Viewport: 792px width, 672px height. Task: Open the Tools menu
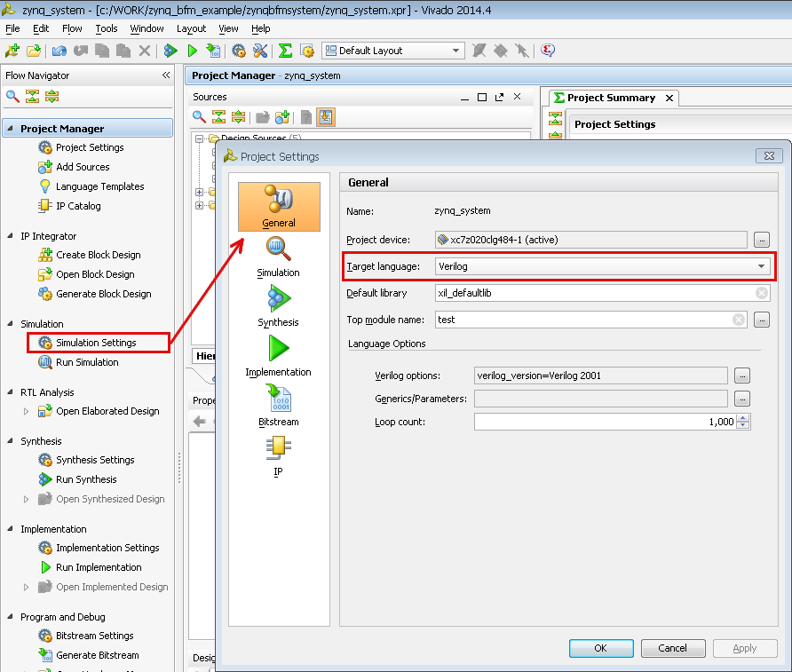pos(106,28)
